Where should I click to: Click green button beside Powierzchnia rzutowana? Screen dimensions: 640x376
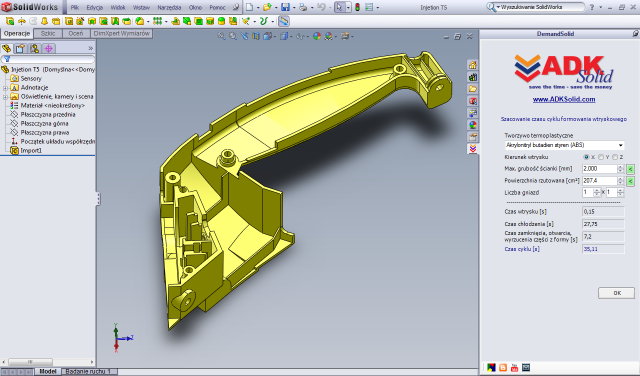(x=631, y=181)
